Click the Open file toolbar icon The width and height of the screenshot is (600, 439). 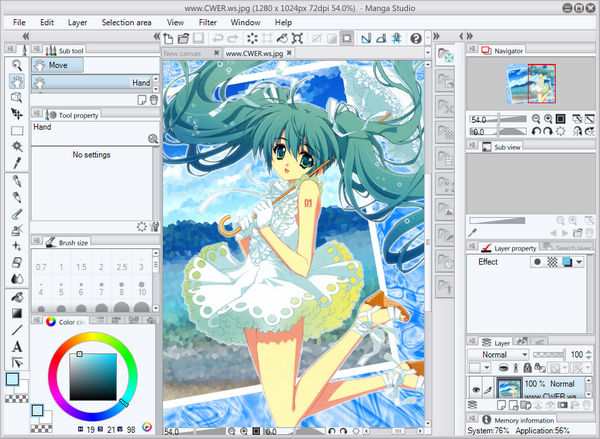pos(184,38)
